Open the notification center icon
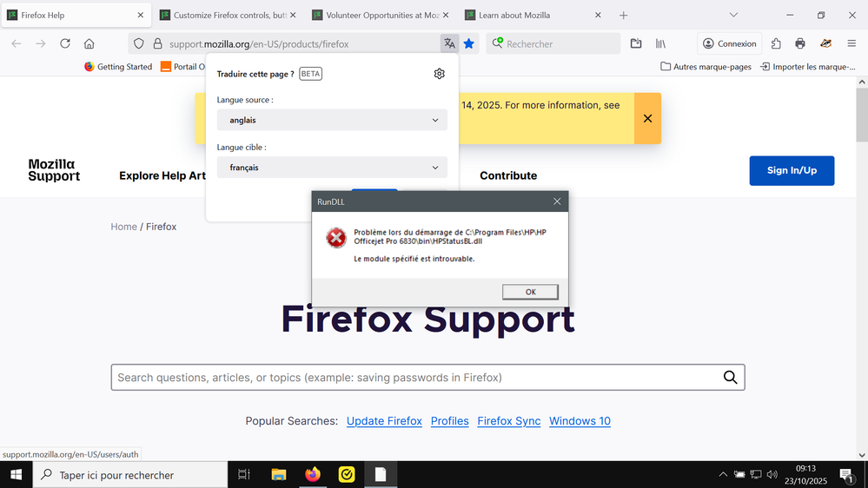The image size is (868, 488). click(x=846, y=475)
